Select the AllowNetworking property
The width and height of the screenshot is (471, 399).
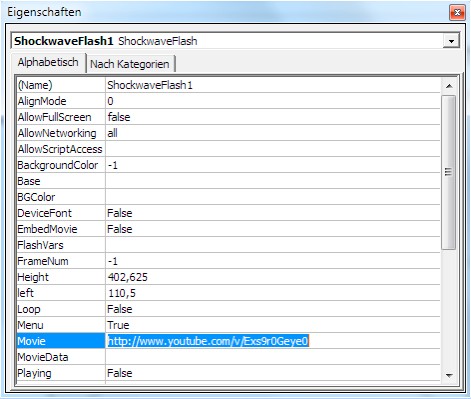tap(61, 133)
